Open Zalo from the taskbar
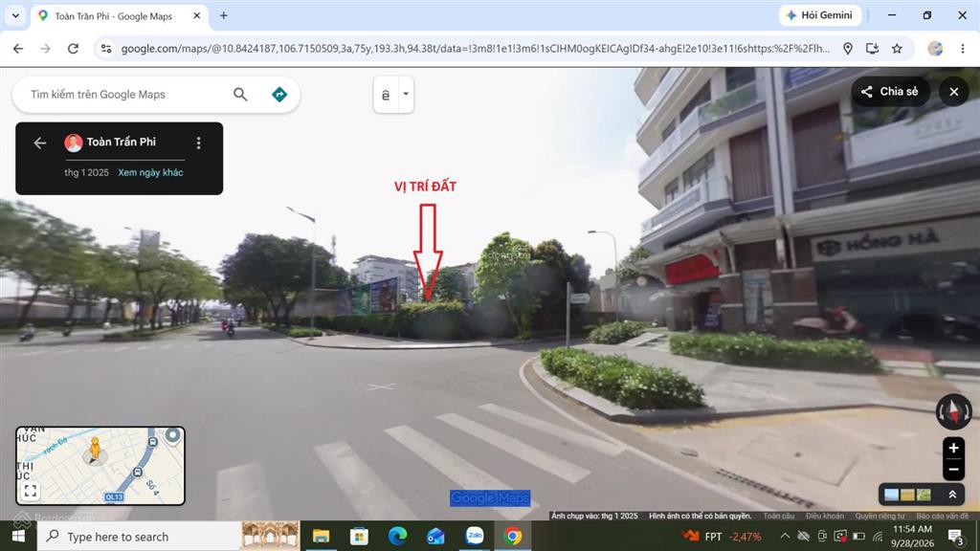Image resolution: width=980 pixels, height=551 pixels. 475,536
